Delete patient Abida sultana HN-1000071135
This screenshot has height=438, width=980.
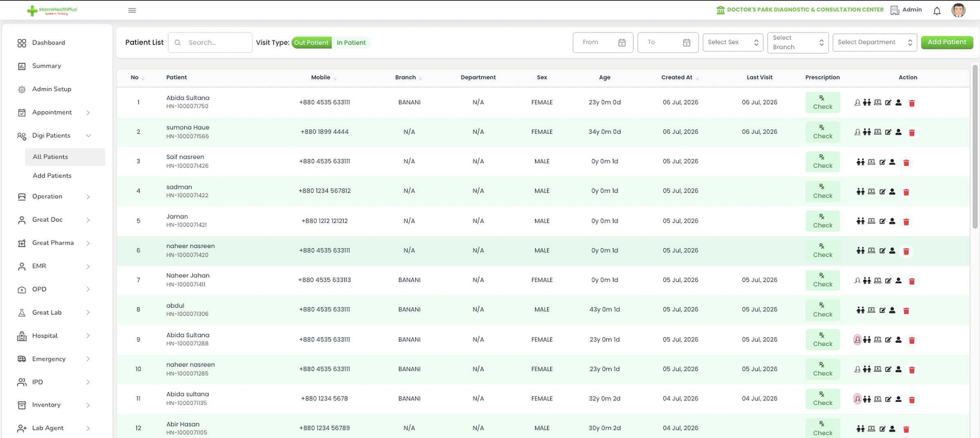click(x=911, y=400)
